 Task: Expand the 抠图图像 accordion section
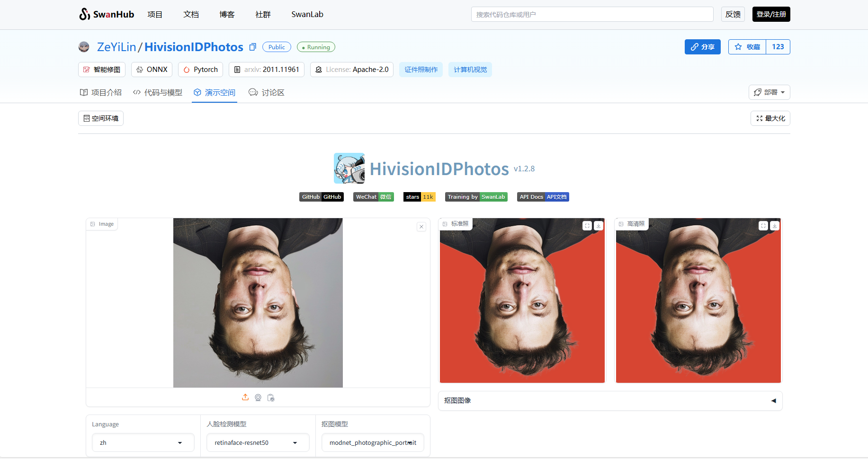pyautogui.click(x=610, y=400)
